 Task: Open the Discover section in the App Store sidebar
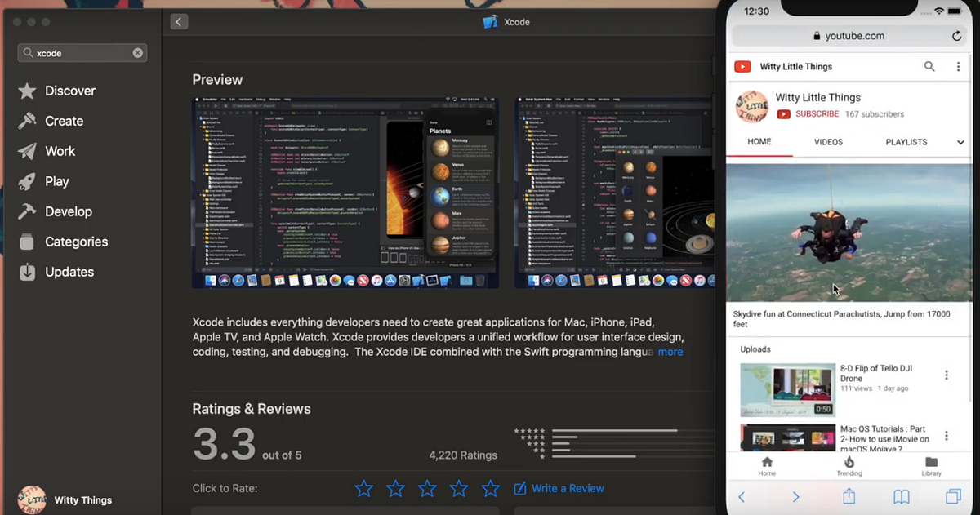coord(70,91)
